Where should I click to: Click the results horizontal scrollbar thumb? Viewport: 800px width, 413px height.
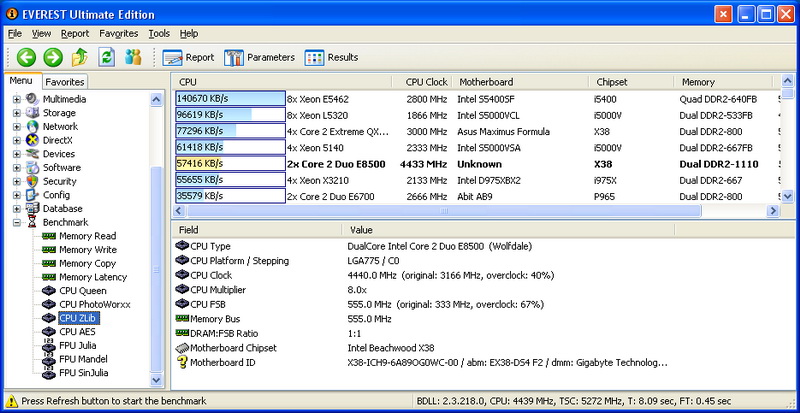(444, 210)
